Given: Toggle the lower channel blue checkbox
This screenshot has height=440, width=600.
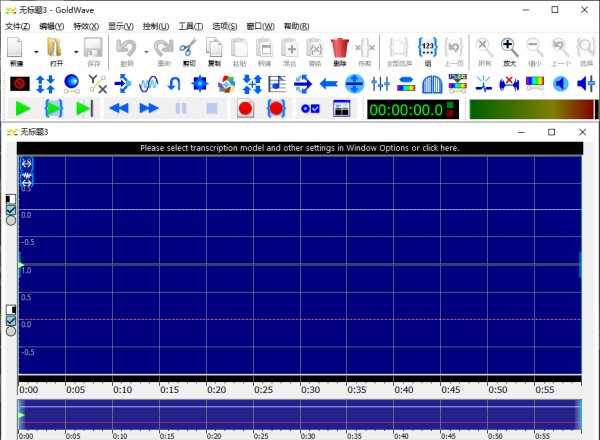Looking at the screenshot, I should (11, 321).
